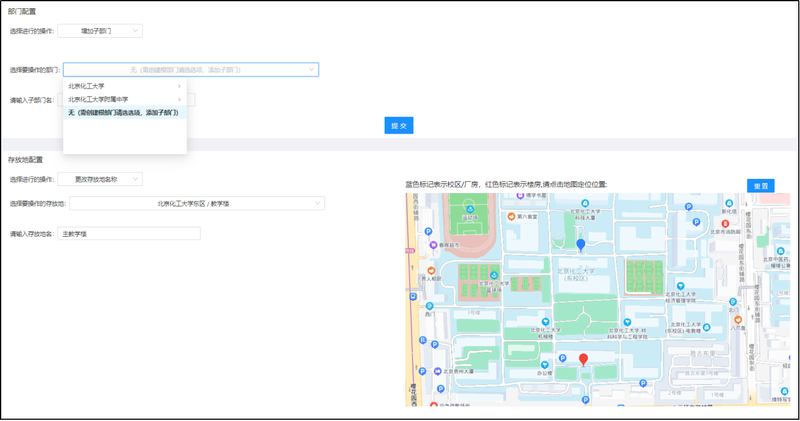Click the 部门配置 section heading

coord(22,11)
